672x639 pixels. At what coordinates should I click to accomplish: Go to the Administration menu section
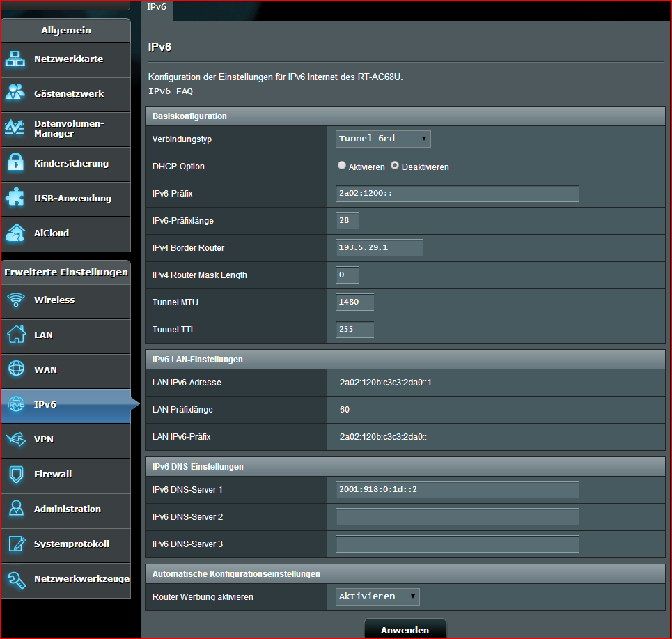65,509
